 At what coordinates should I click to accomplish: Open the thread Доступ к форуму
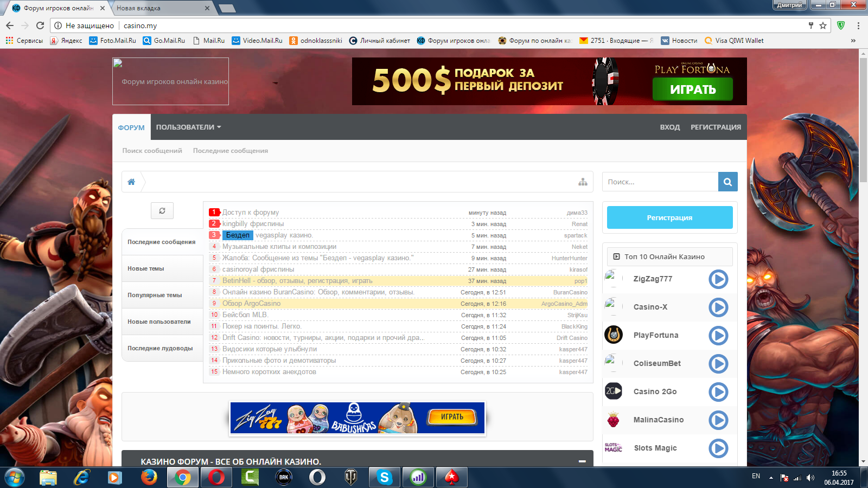tap(251, 213)
